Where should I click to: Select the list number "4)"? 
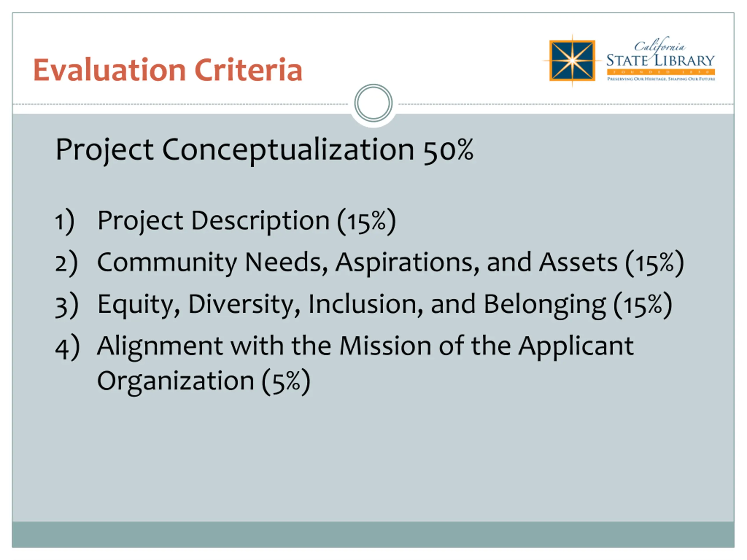tap(67, 347)
